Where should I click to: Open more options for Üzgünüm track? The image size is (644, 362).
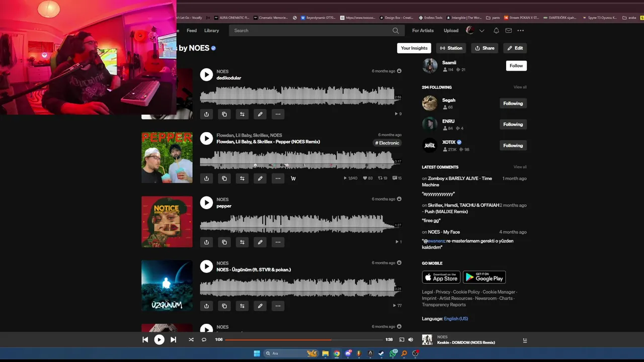pos(278,306)
